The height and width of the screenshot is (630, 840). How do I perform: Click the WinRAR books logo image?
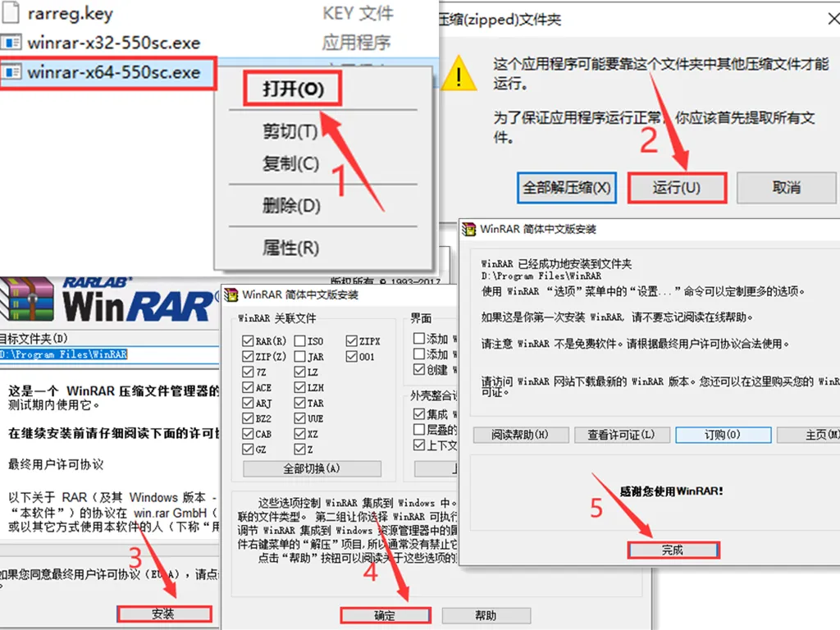pos(27,299)
